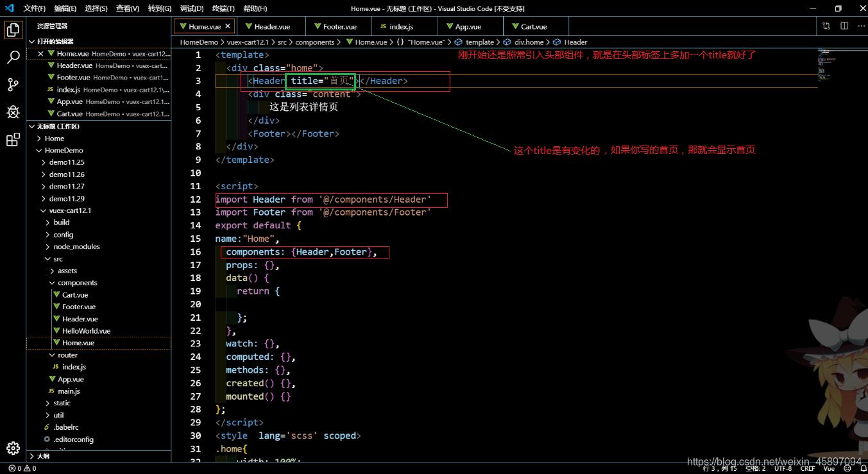Collapse the 打开的编辑器 section
Screen dimensions: 868x474
99,42
